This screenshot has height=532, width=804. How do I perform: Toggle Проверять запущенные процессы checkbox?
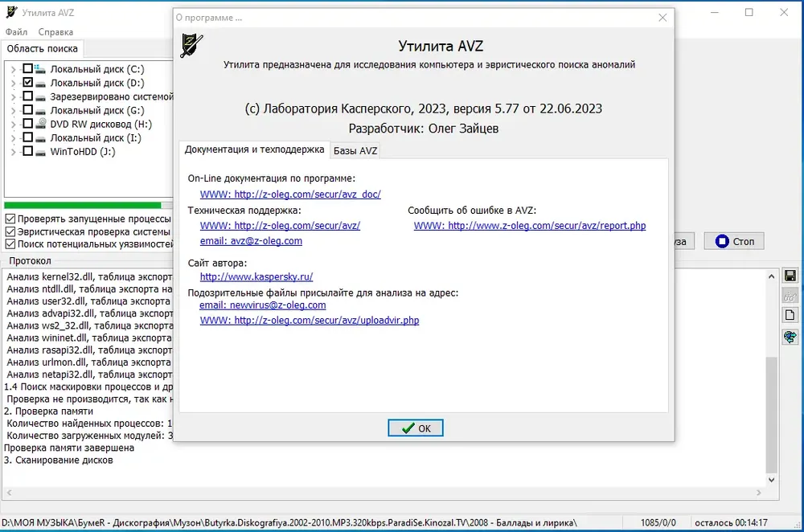[x=10, y=219]
